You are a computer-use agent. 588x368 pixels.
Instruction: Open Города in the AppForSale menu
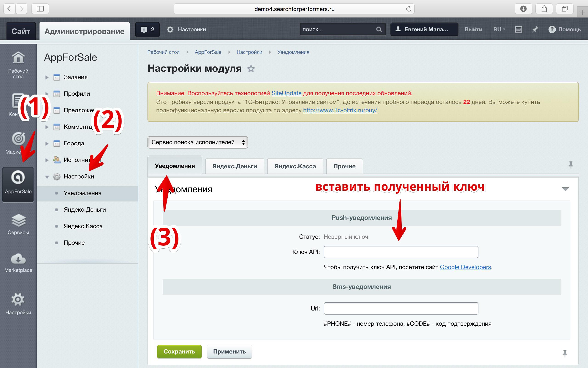click(74, 143)
